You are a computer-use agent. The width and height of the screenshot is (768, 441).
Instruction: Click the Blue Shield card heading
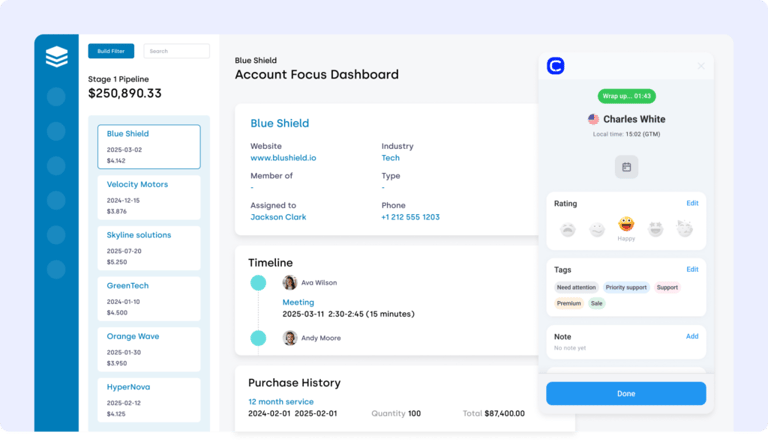coord(280,123)
